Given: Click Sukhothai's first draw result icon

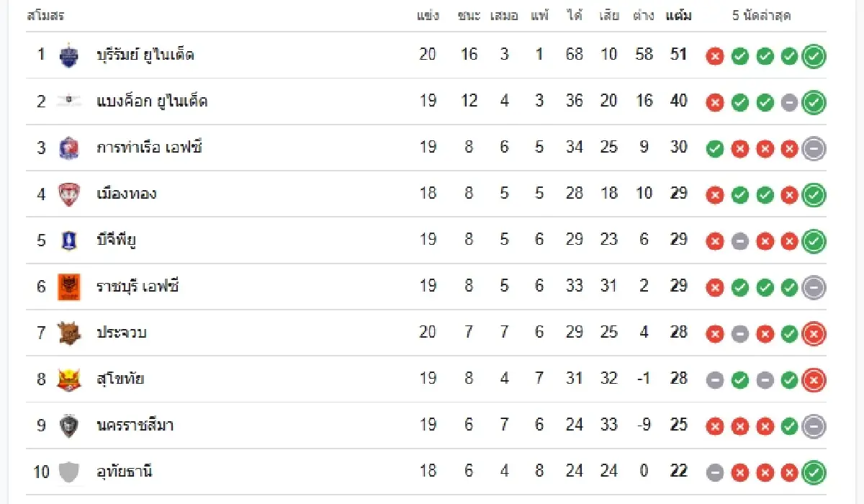Looking at the screenshot, I should (715, 380).
